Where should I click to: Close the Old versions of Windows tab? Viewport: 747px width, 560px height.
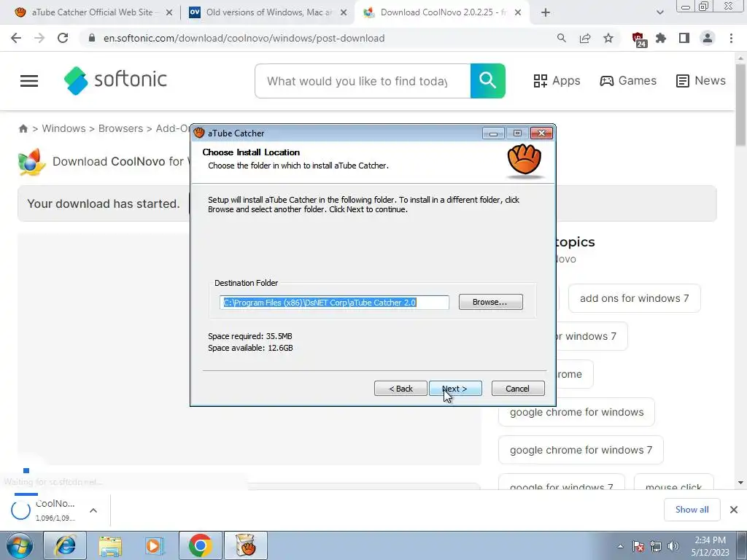click(344, 13)
